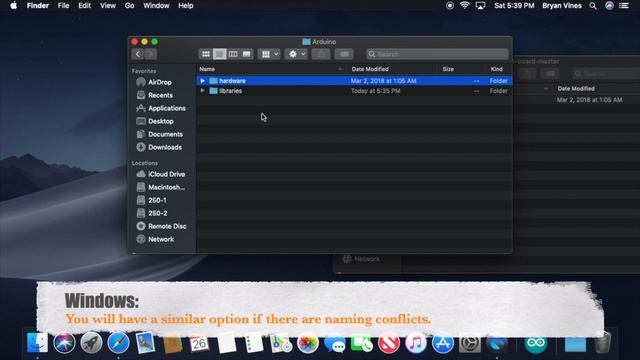Open the Go menu
640x360 pixels.
click(129, 6)
